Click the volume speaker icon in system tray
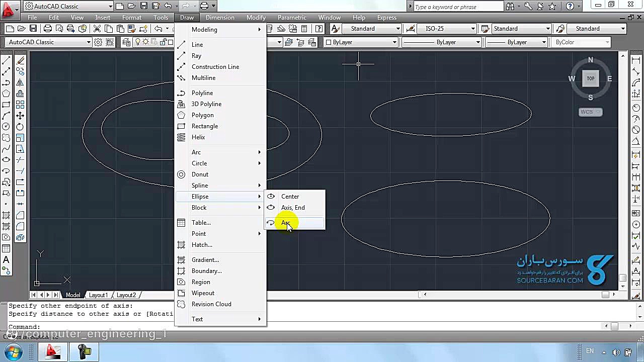 (x=617, y=352)
